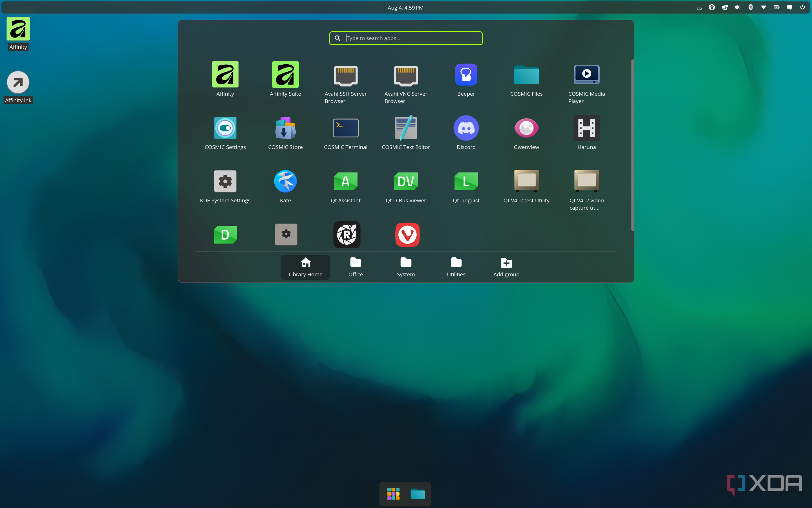Select the Library Home group
The image size is (812, 508).
[305, 267]
